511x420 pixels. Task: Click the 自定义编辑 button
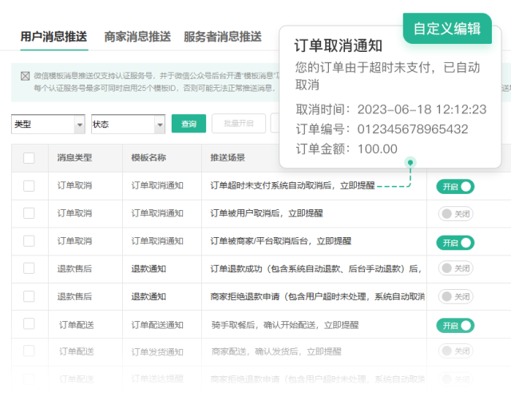tap(447, 29)
